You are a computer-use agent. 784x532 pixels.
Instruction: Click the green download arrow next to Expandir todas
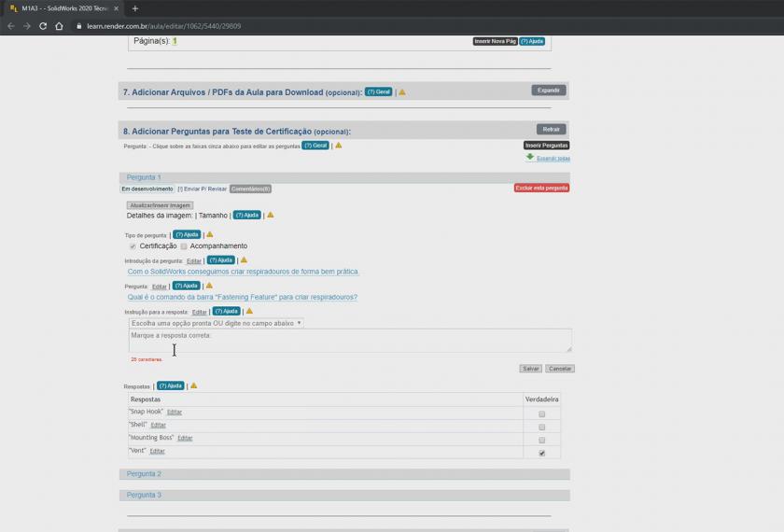coord(530,157)
